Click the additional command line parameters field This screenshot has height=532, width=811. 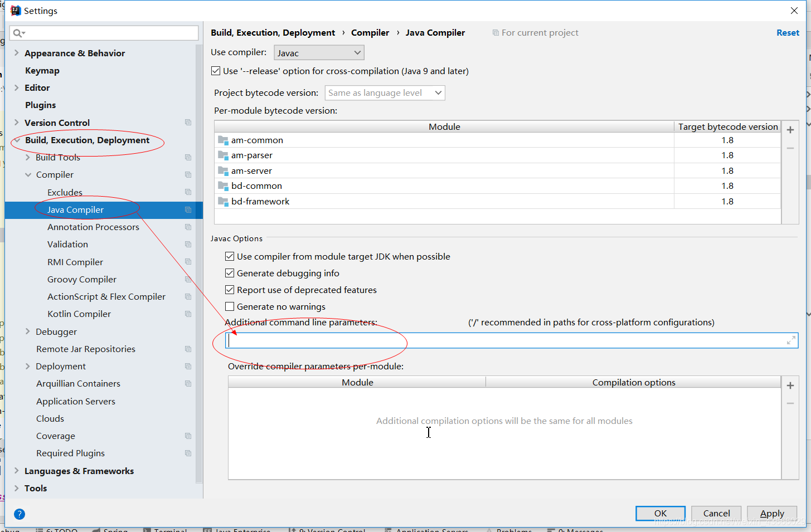pyautogui.click(x=511, y=340)
